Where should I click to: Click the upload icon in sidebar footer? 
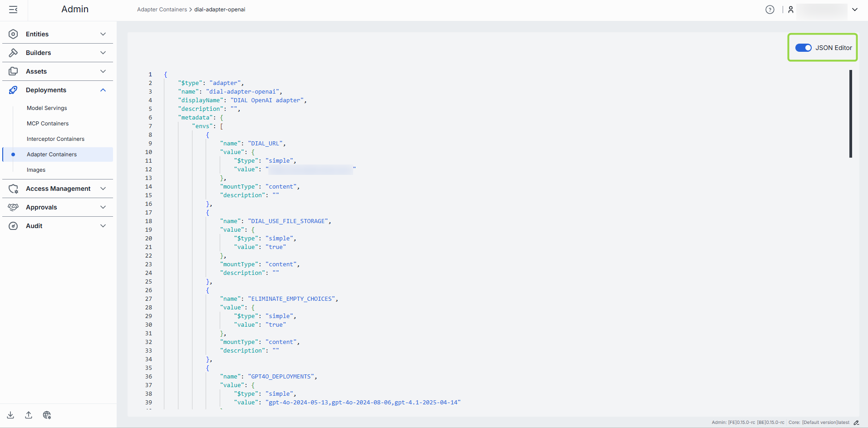[29, 415]
